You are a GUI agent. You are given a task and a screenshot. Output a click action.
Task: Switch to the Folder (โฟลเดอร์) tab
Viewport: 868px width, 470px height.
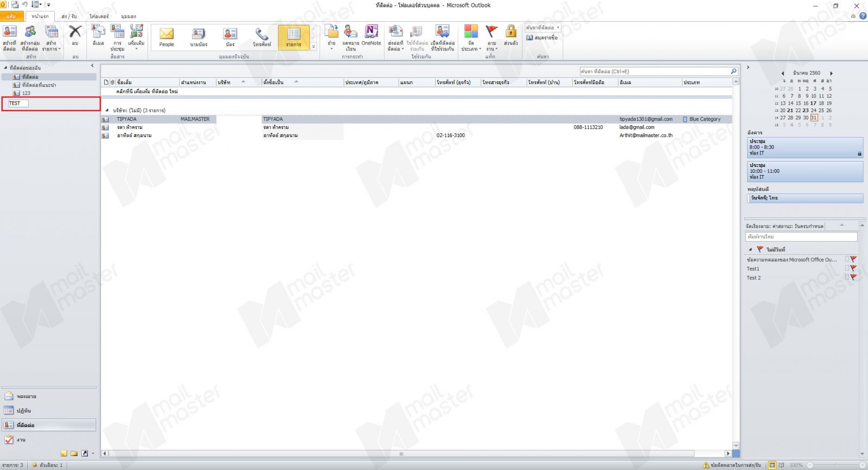pos(99,16)
